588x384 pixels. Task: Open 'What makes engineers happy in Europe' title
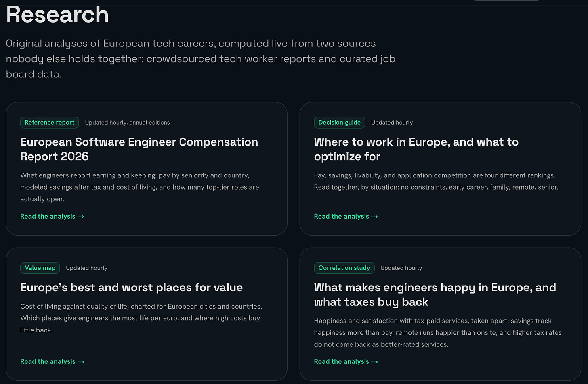[435, 295]
